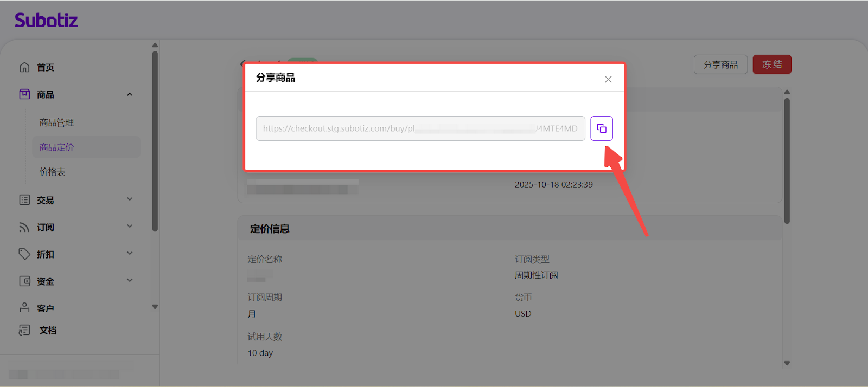Close the 分享商品 dialog

point(608,79)
